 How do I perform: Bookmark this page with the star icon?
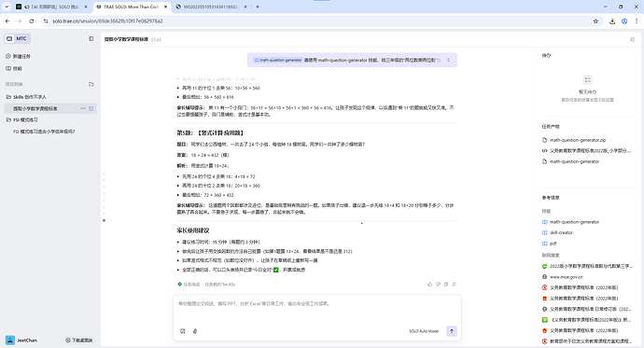(595, 21)
